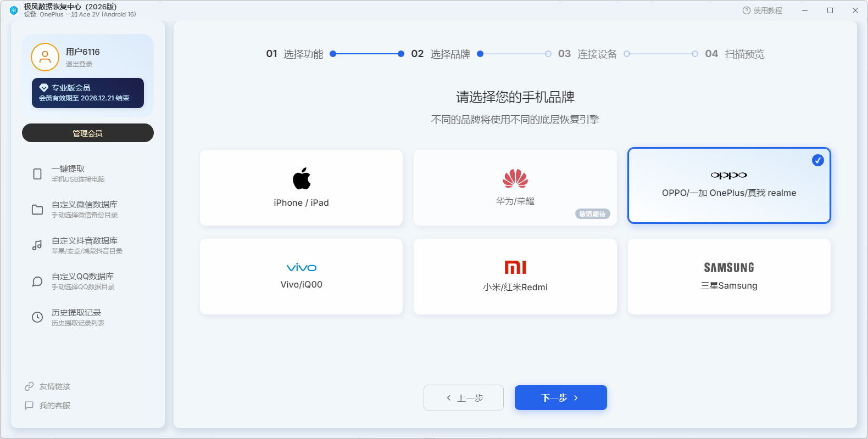The height and width of the screenshot is (439, 868).
Task: Click step 02 选择品牌
Action: click(x=441, y=54)
